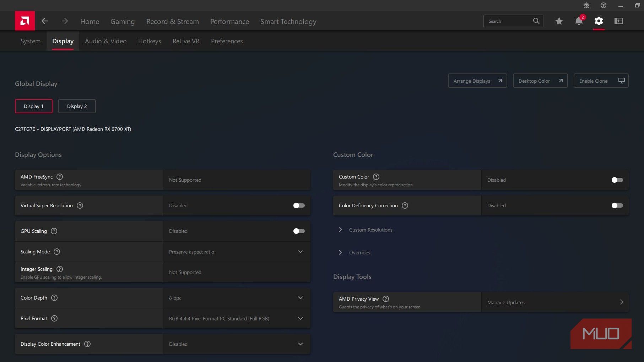Open favorites star icon
644x362 pixels.
click(x=559, y=21)
